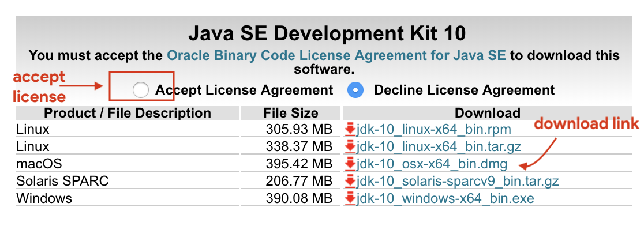644x226 pixels.
Task: Click the red download arrow icon for Solaris SPARC
Action: tap(350, 181)
